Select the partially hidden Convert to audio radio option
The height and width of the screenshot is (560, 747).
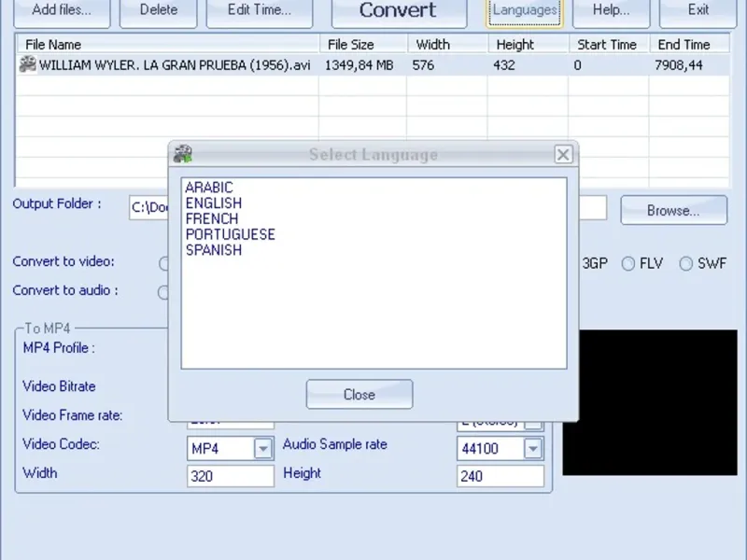(163, 292)
